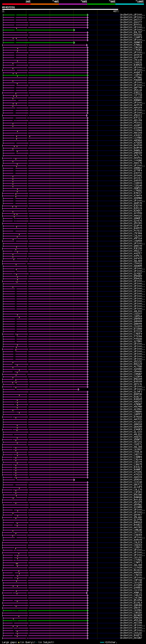Select the UniRef100_C9KC66 label

[131, 48]
